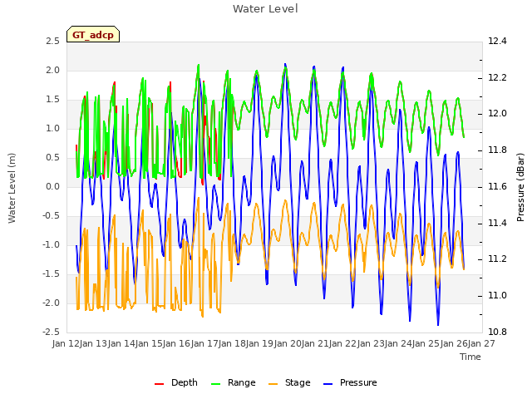Click the Water Level (m) axis label
The image size is (532, 399).
12,188
